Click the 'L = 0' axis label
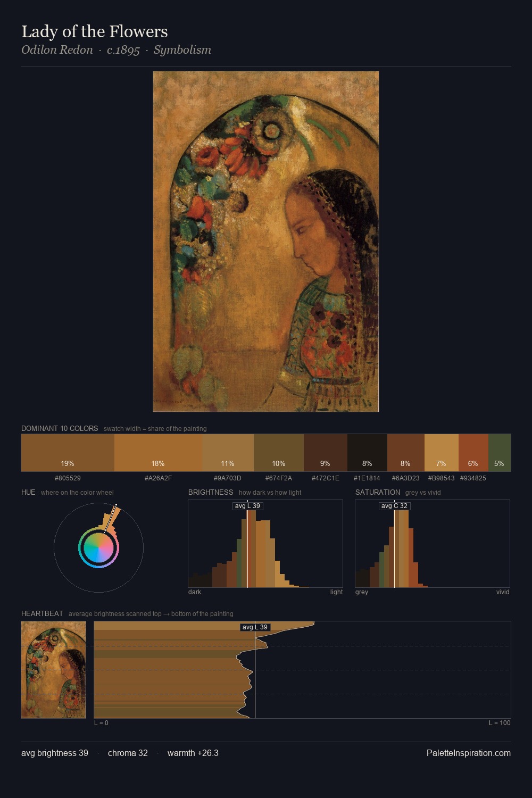The width and height of the screenshot is (532, 798). [101, 723]
